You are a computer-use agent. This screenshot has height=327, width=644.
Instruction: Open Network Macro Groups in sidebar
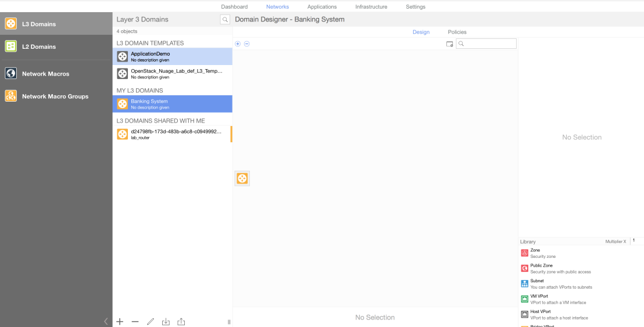coord(55,96)
